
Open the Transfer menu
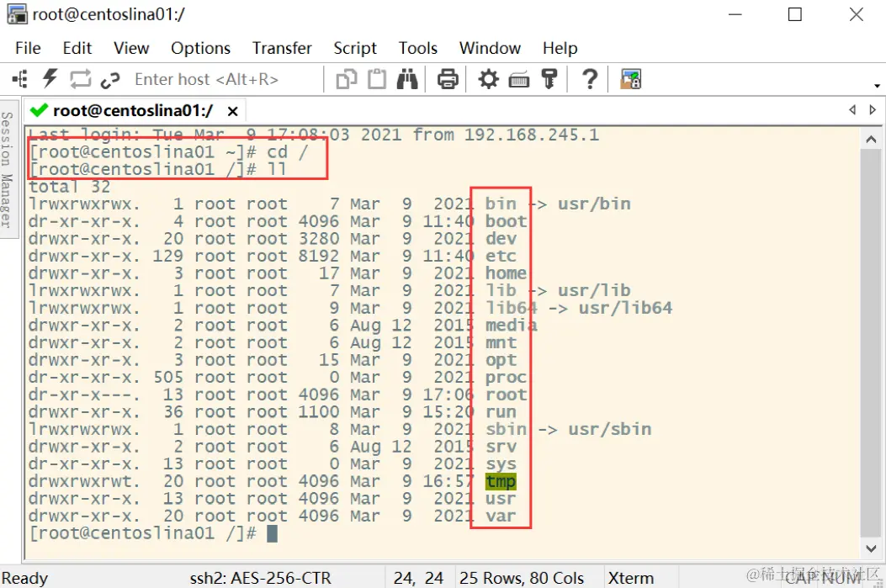[x=282, y=48]
